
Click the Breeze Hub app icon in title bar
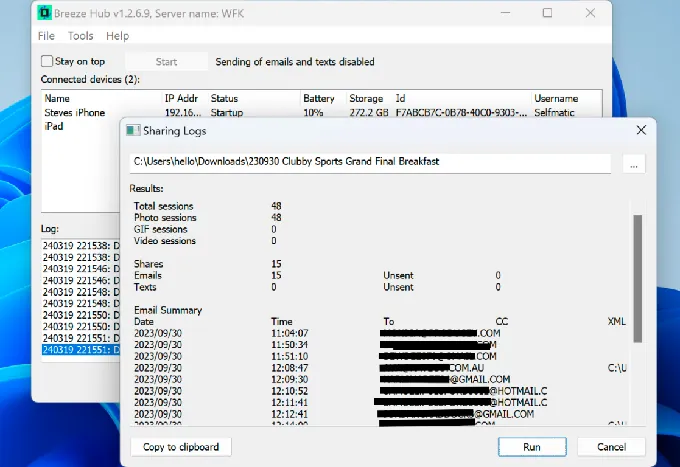coord(44,13)
